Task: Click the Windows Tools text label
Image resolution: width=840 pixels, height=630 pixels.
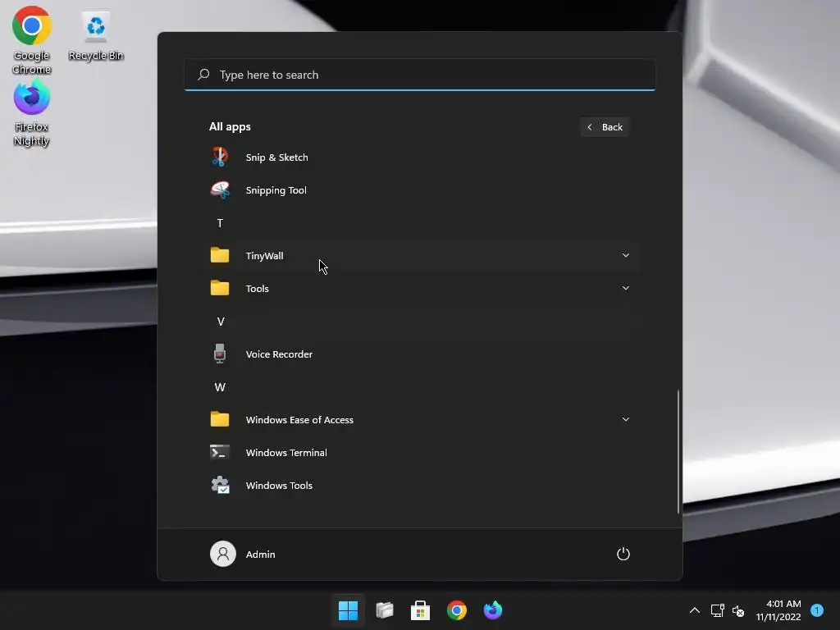Action: coord(279,486)
